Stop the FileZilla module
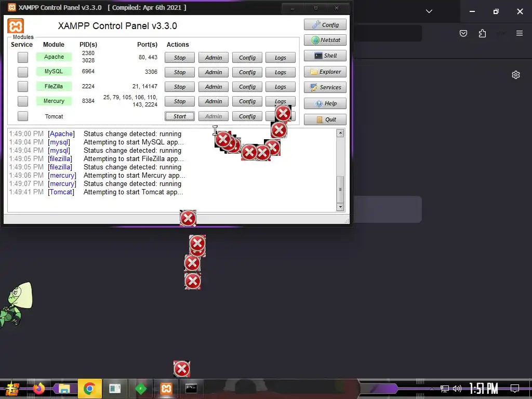The width and height of the screenshot is (532, 399). tap(179, 87)
